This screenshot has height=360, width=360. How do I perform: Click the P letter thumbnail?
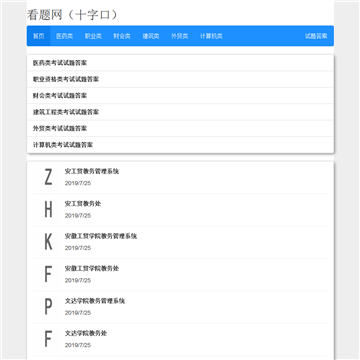pos(48,307)
